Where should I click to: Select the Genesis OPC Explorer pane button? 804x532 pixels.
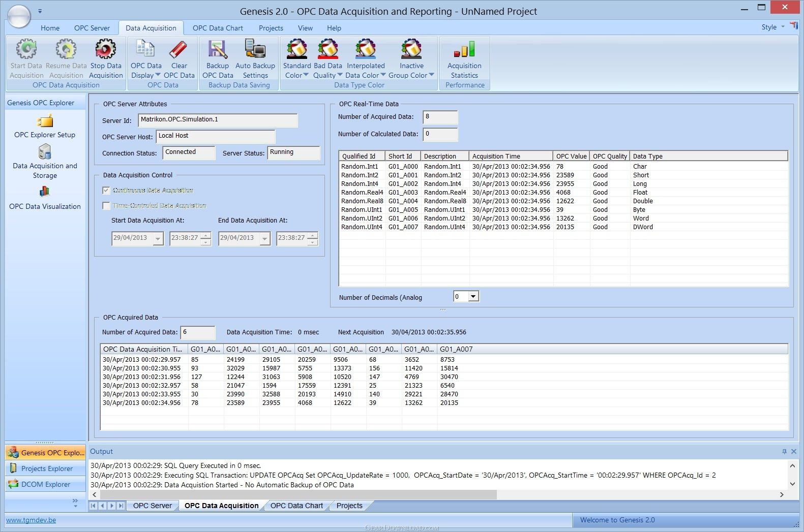pyautogui.click(x=45, y=453)
